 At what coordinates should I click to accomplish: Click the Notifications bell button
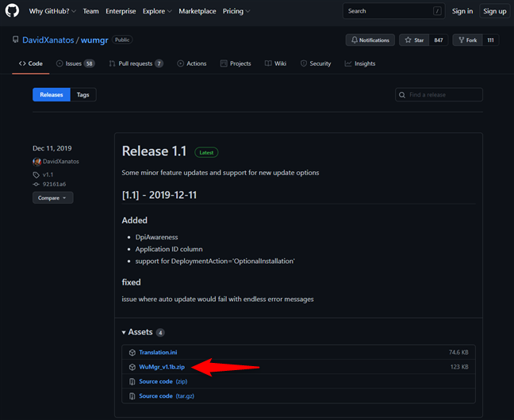click(370, 40)
